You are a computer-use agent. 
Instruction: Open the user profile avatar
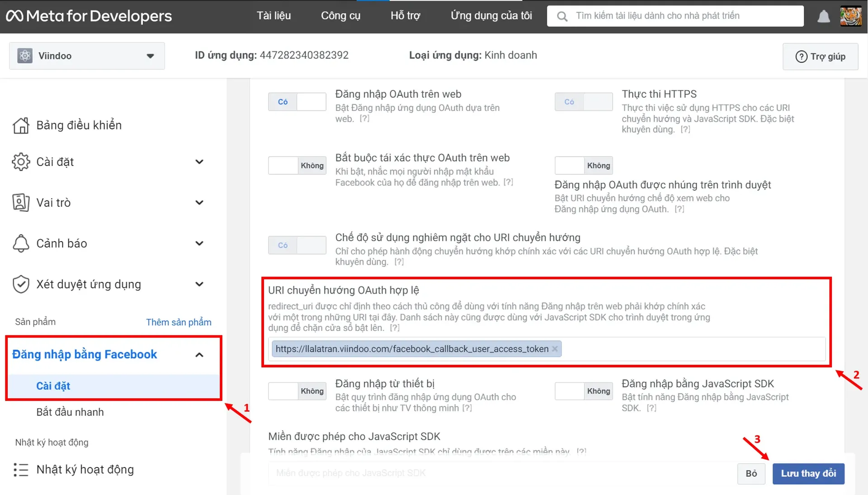(x=850, y=16)
